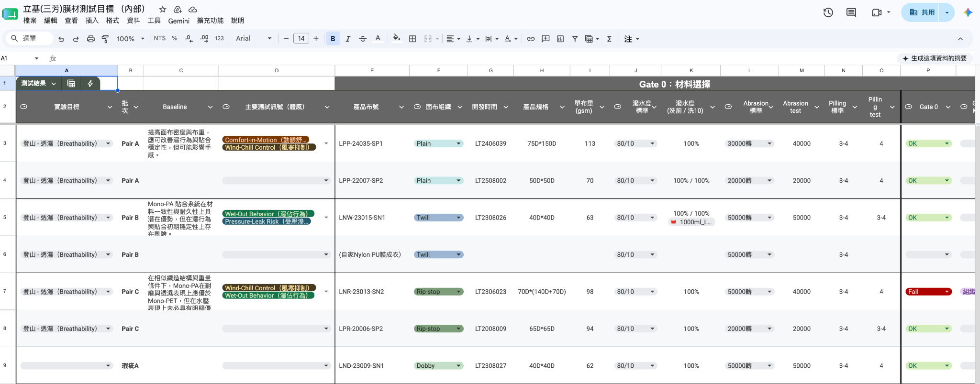Screen dimensions: 980x384
Task: Click 生成這項資料的摘要 button
Action: [x=934, y=58]
